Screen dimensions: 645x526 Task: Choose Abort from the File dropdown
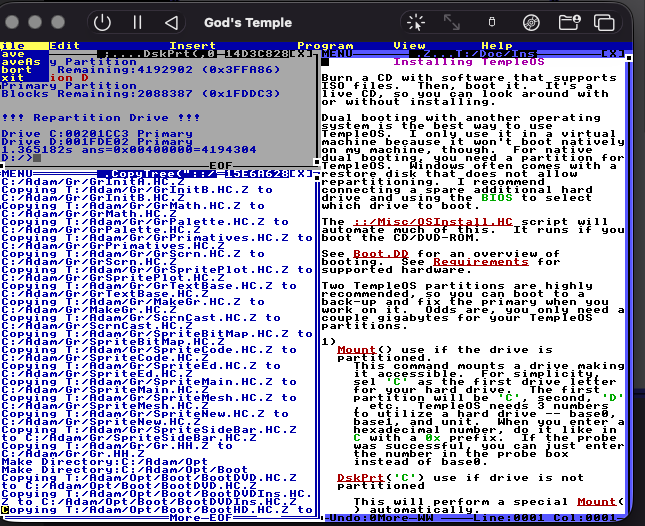16,70
